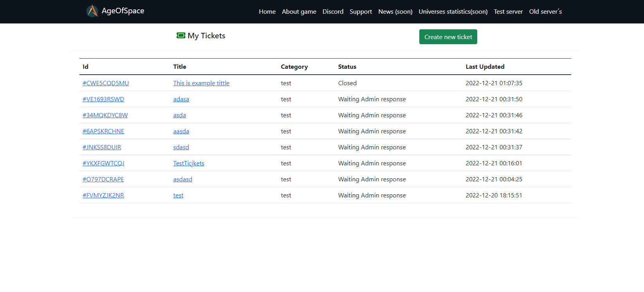Open the Old server's menu item
The image size is (644, 292).
545,12
